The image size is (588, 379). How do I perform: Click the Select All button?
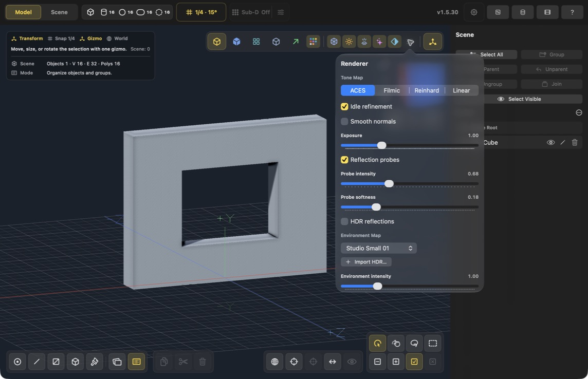(486, 54)
